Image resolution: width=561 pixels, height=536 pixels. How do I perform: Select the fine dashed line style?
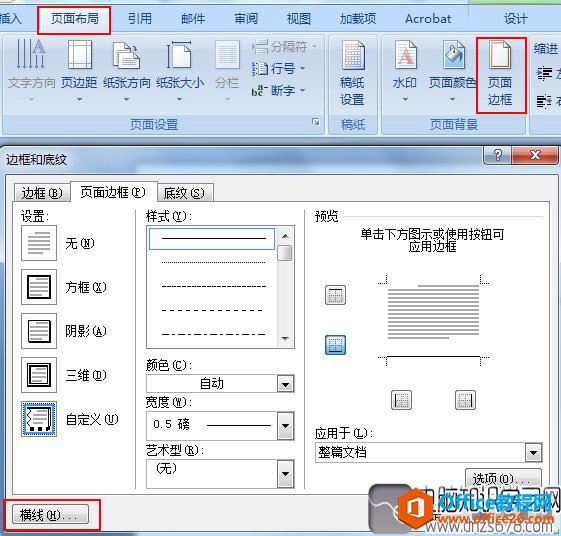[x=213, y=287]
